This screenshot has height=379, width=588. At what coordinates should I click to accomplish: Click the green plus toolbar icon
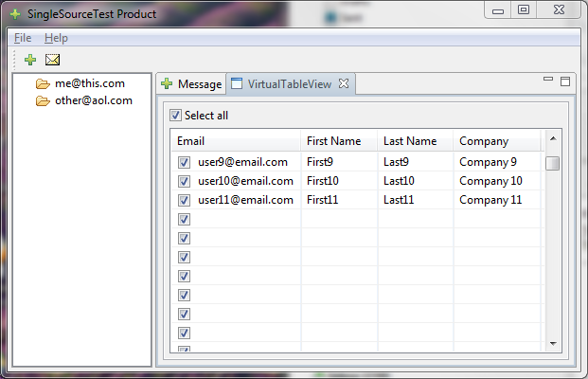click(x=30, y=60)
